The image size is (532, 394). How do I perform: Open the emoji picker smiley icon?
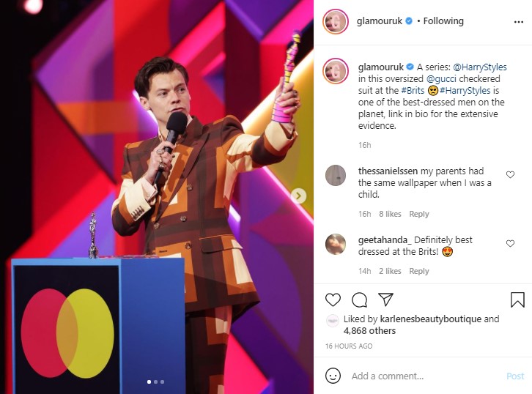coord(333,376)
